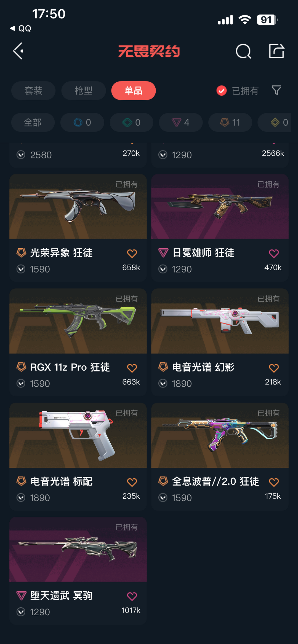The width and height of the screenshot is (298, 644).
Task: Return to QQ via status bar link
Action: (21, 28)
